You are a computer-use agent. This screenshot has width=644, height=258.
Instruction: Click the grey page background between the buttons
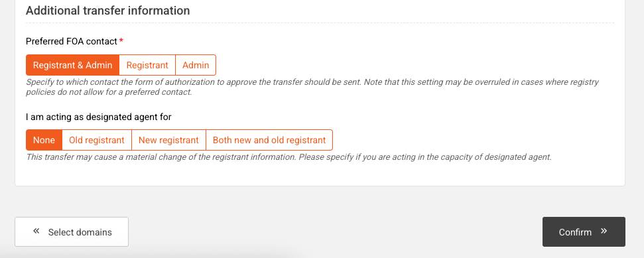click(x=335, y=231)
